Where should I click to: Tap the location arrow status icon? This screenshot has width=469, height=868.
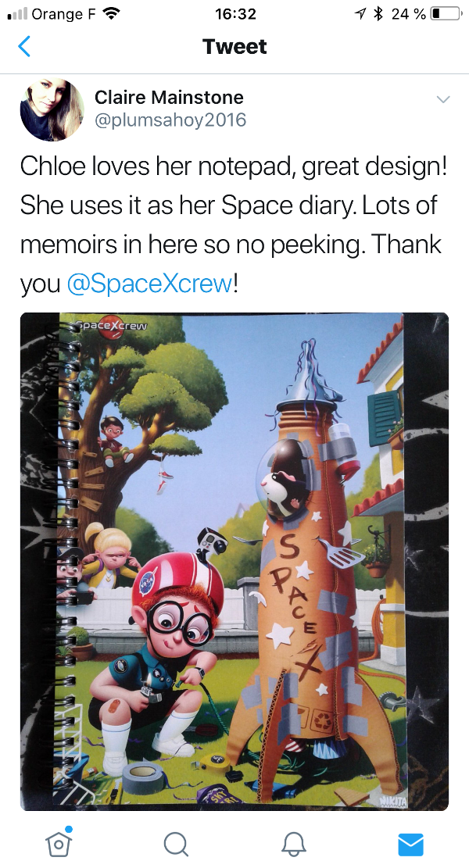coord(362,14)
